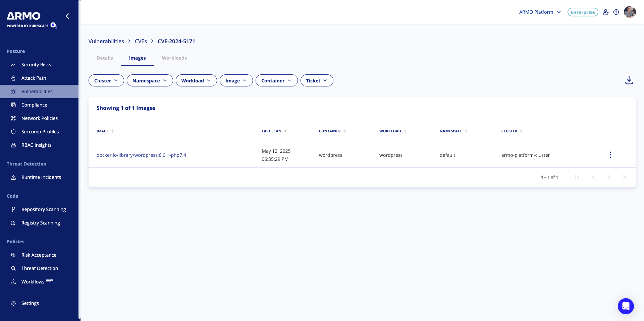Click the armo-platform-cluster cell
The height and width of the screenshot is (321, 644).
coord(526,155)
